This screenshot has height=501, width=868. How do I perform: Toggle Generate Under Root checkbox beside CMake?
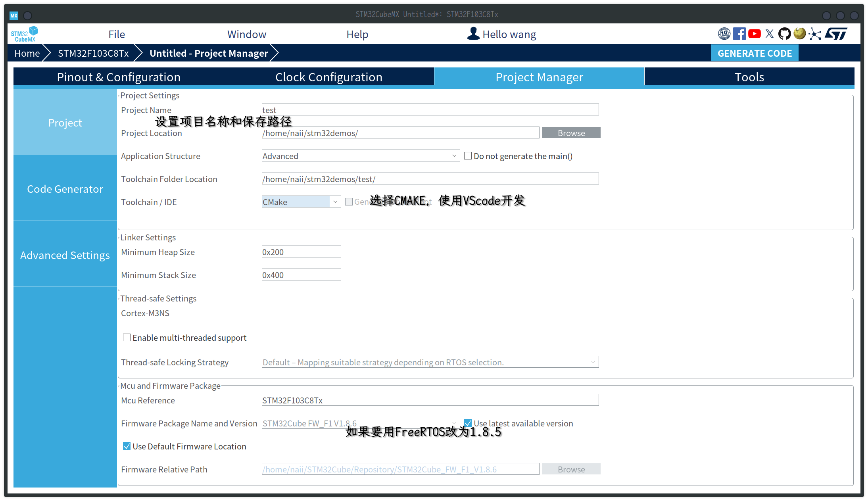tap(349, 202)
